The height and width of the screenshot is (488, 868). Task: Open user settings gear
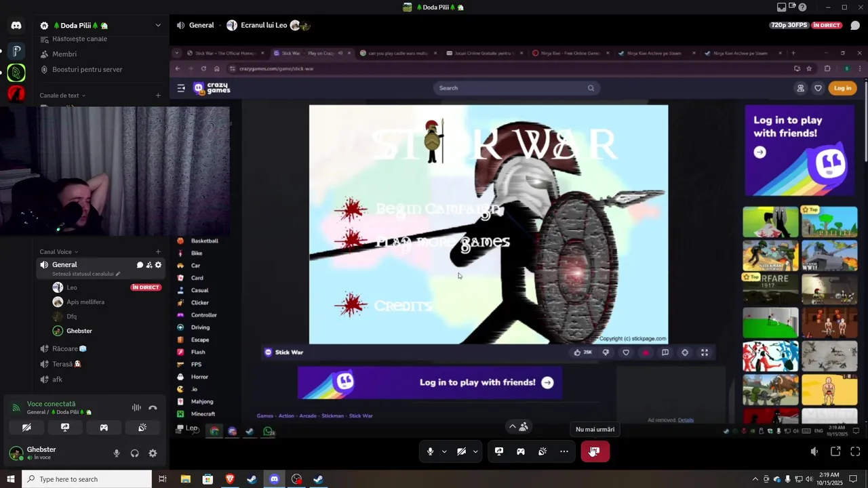coord(153,453)
